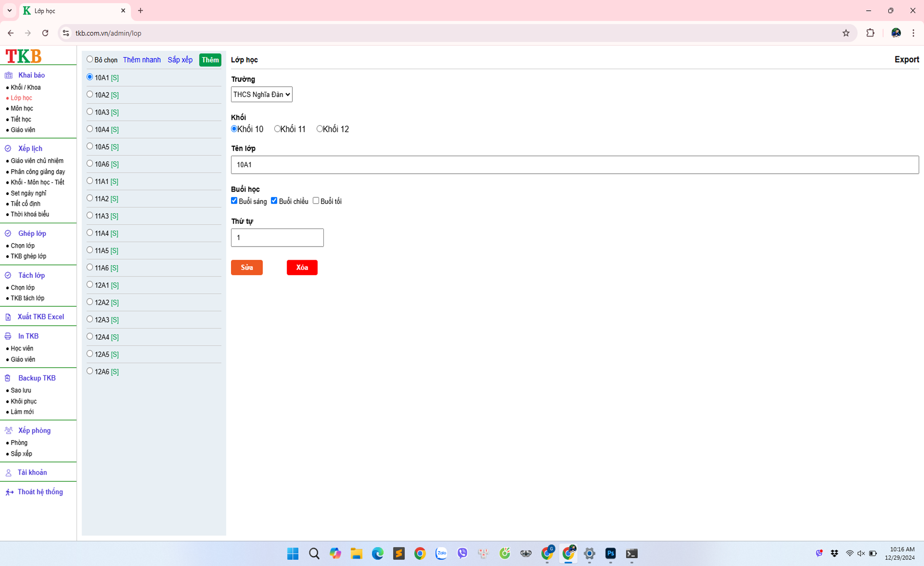Enable the Buổi tối checkbox
Image resolution: width=924 pixels, height=566 pixels.
pos(316,201)
